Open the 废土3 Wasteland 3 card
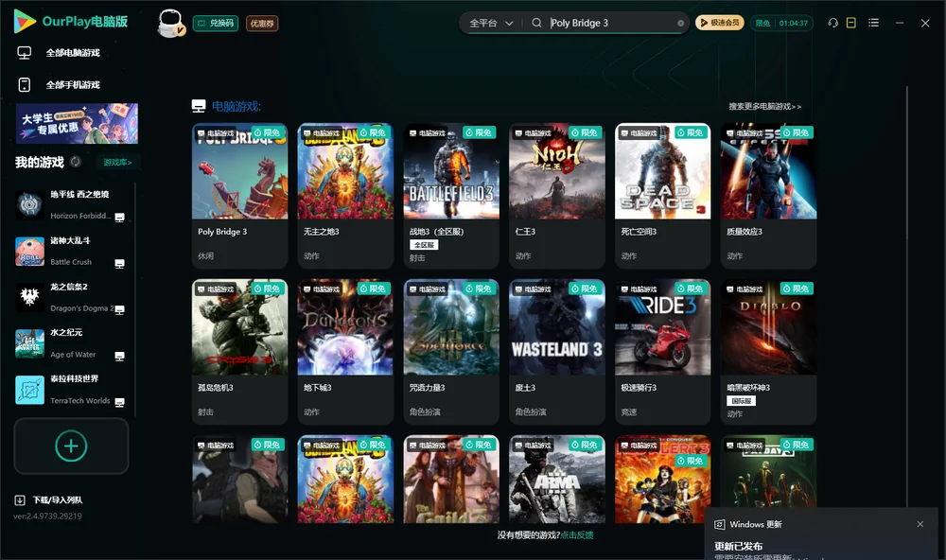 557,352
